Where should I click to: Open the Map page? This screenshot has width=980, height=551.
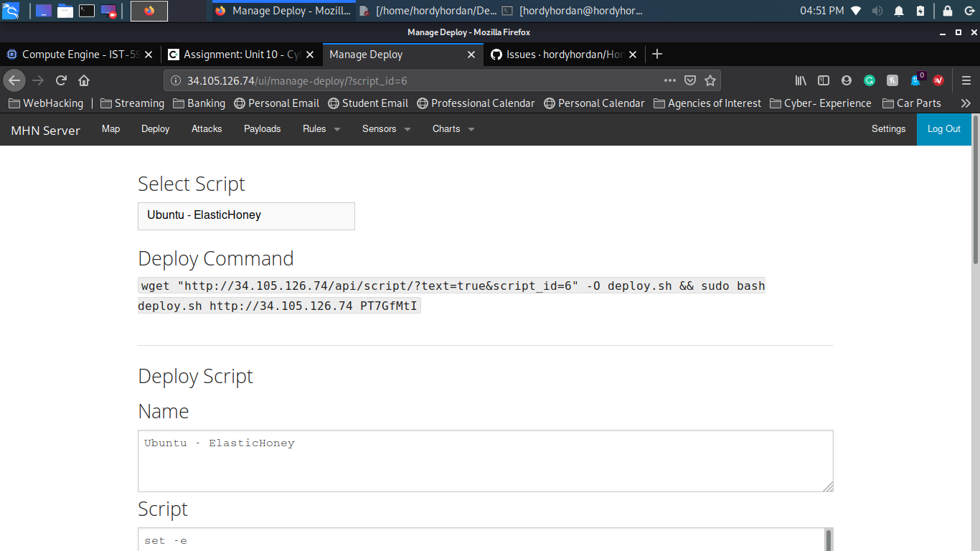click(110, 129)
